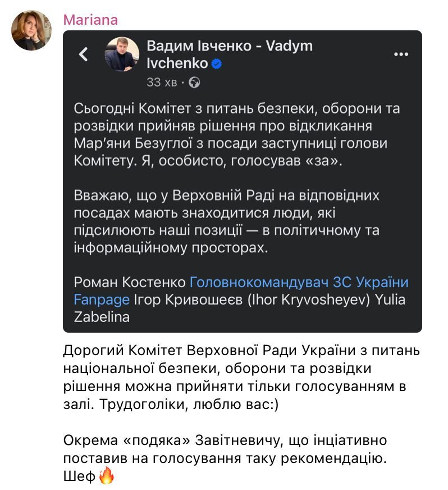This screenshot has width=448, height=490.
Task: Click the tagged name "Zabelina"
Action: pyautogui.click(x=102, y=317)
